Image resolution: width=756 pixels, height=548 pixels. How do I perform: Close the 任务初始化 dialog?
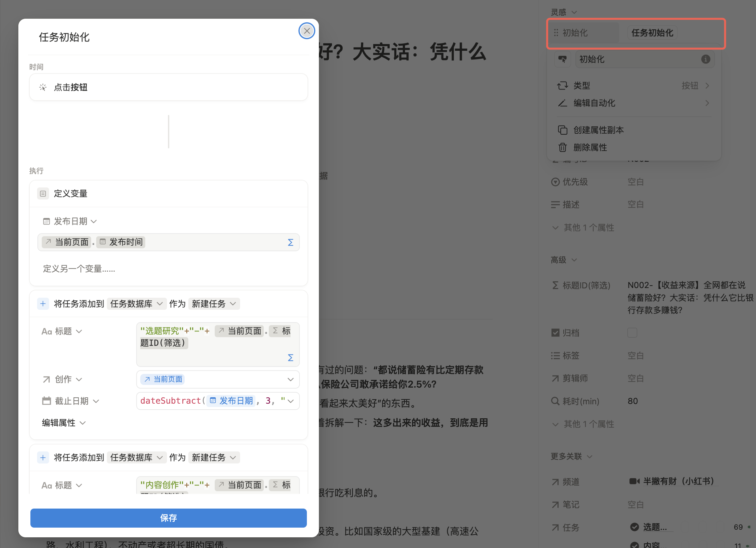(x=307, y=31)
